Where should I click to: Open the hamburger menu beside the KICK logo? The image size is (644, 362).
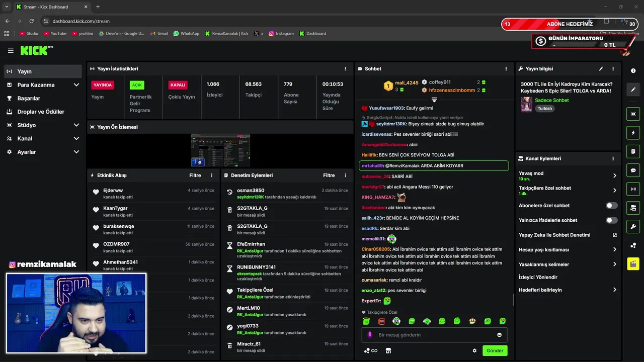(x=11, y=51)
